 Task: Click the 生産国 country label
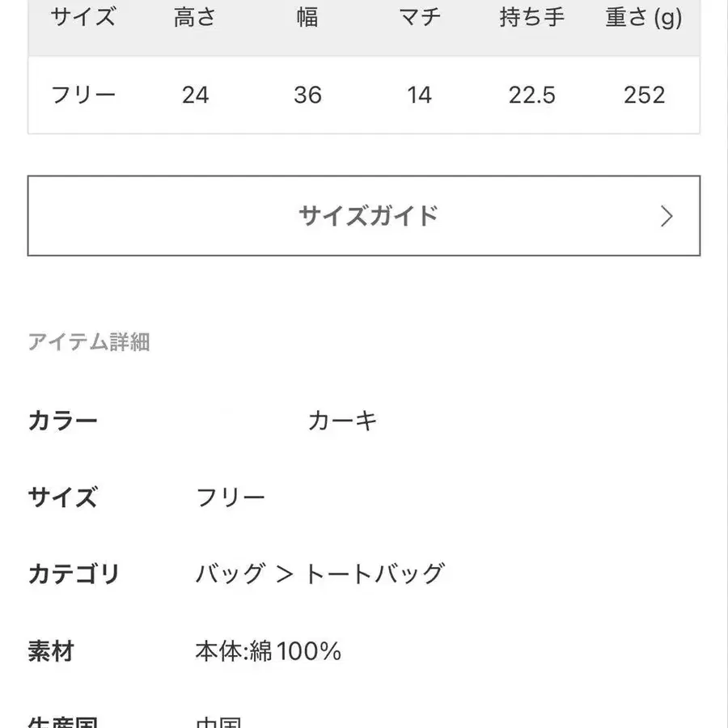coord(65,722)
